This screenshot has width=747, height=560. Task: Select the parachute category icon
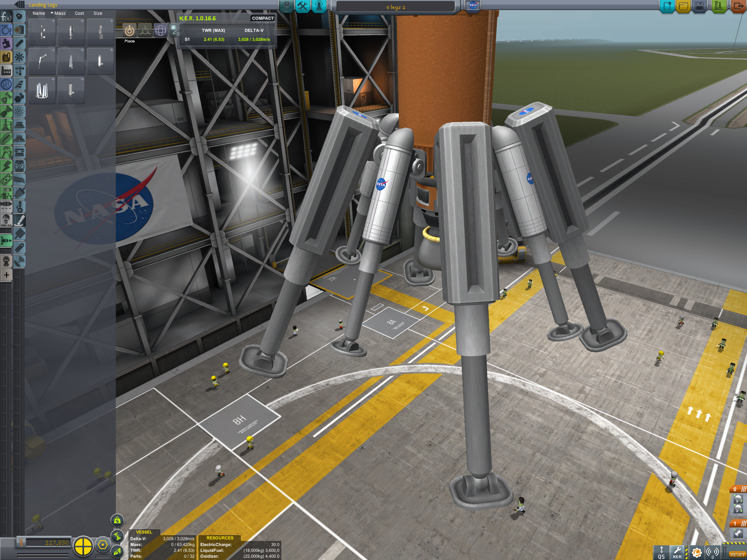[6, 152]
